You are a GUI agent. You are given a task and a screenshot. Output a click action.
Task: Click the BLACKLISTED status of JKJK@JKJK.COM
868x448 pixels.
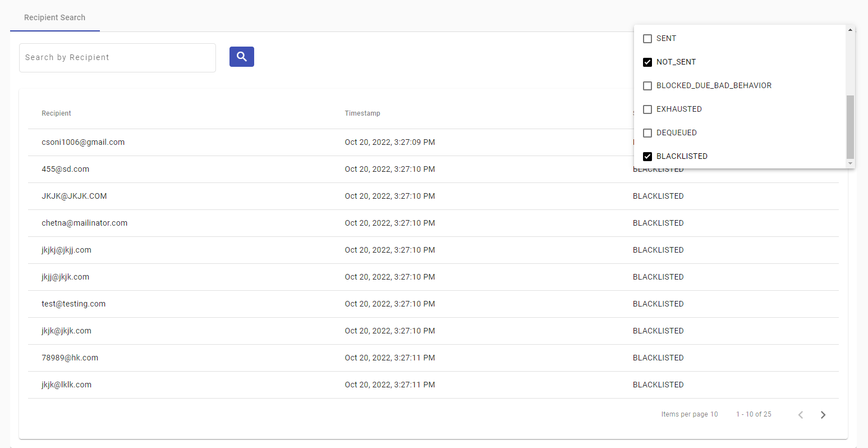(x=658, y=196)
